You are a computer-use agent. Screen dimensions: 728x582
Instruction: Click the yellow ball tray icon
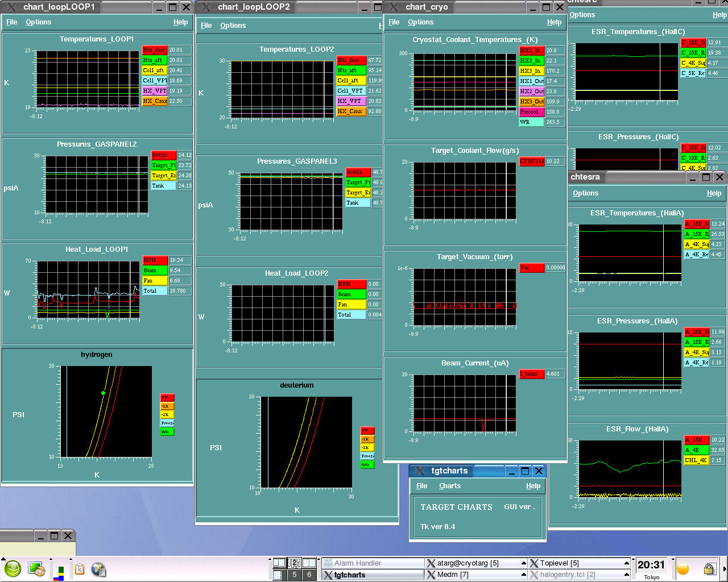(x=683, y=569)
